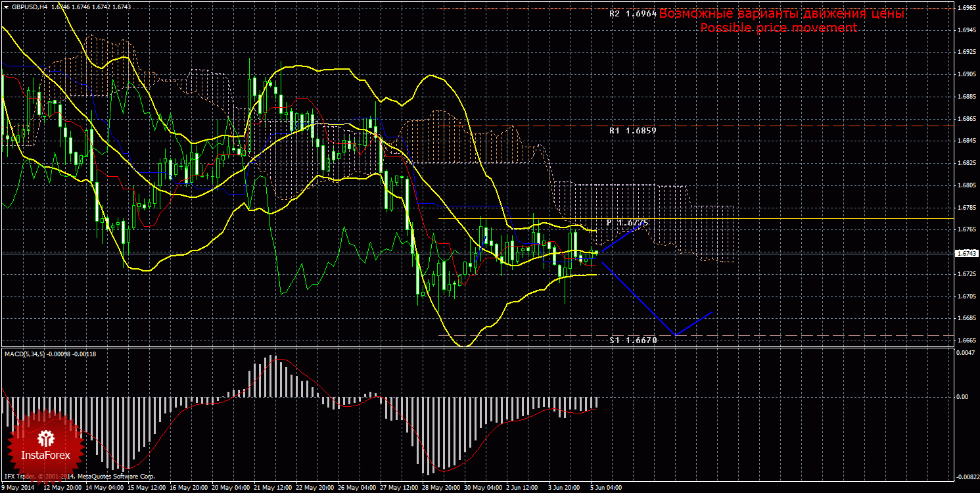Click the 1.6765 price scale value
Image resolution: width=980 pixels, height=493 pixels.
pyautogui.click(x=966, y=230)
